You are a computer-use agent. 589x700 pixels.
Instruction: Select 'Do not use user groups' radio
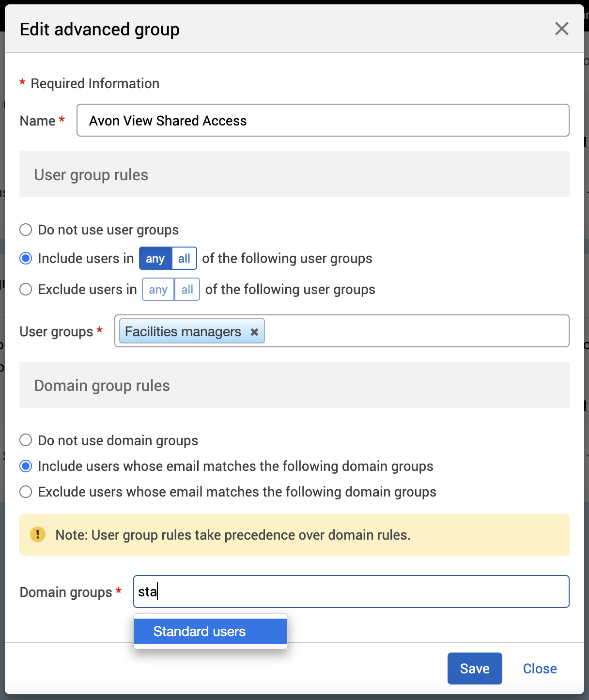point(26,230)
